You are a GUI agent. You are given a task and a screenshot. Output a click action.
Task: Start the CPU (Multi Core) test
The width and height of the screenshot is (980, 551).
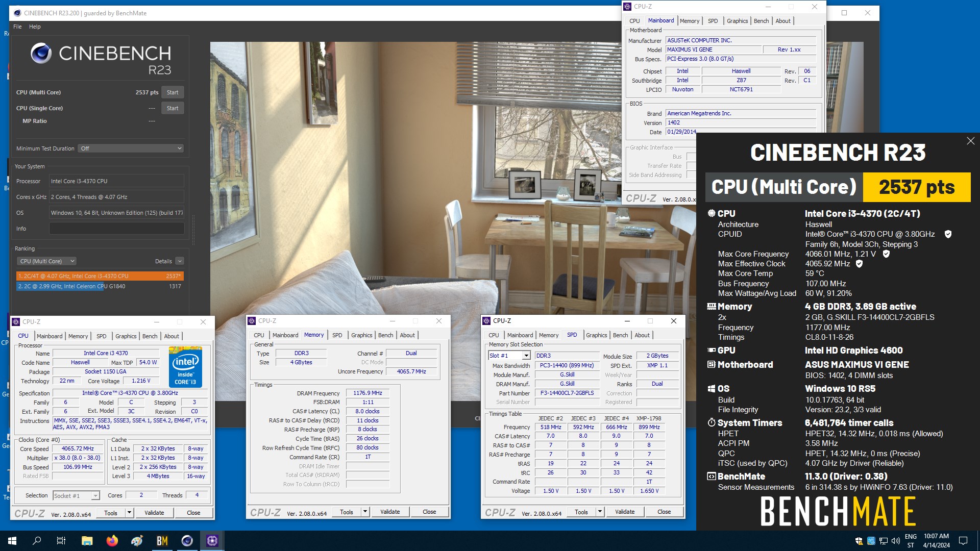(x=173, y=92)
